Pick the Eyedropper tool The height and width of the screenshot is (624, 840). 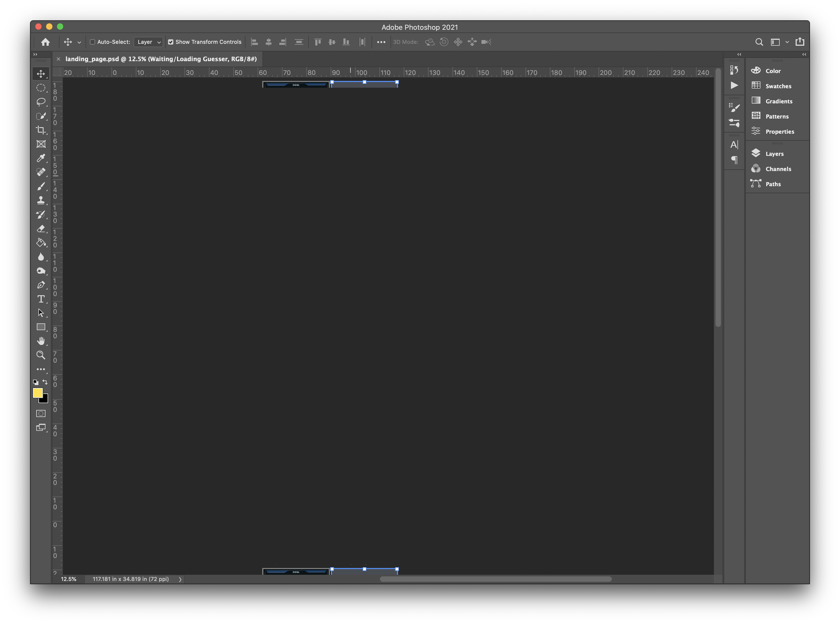41,158
